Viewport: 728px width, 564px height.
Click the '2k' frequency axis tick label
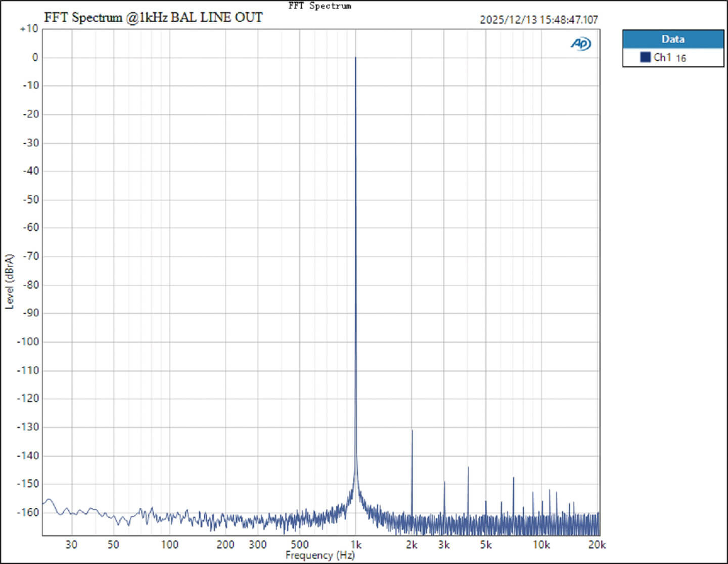coord(412,545)
